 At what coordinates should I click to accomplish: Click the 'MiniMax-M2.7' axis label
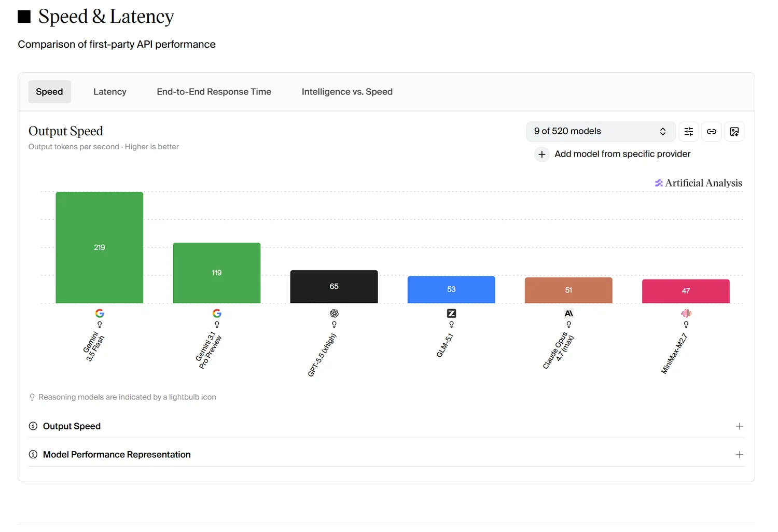(674, 354)
